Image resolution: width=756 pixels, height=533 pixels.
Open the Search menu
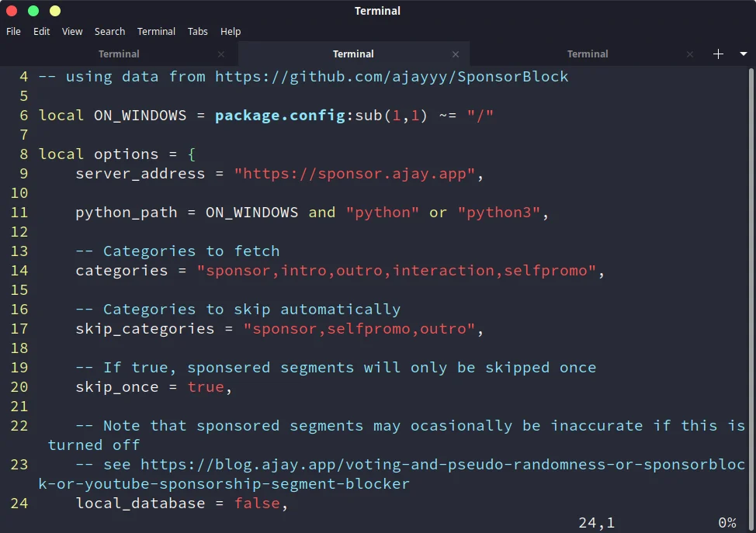point(109,31)
